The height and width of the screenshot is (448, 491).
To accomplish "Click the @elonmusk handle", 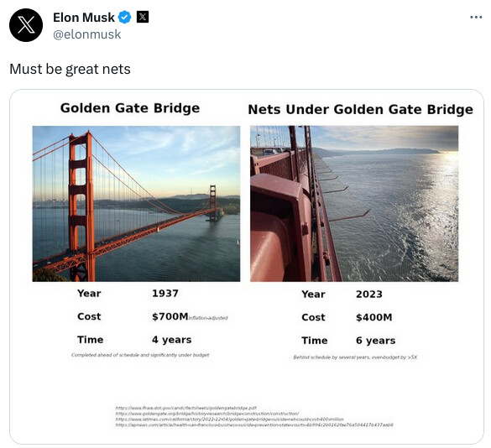I will (86, 34).
